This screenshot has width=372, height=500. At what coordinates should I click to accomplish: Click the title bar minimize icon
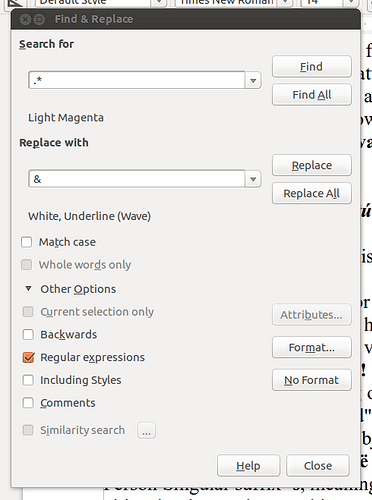tap(39, 19)
